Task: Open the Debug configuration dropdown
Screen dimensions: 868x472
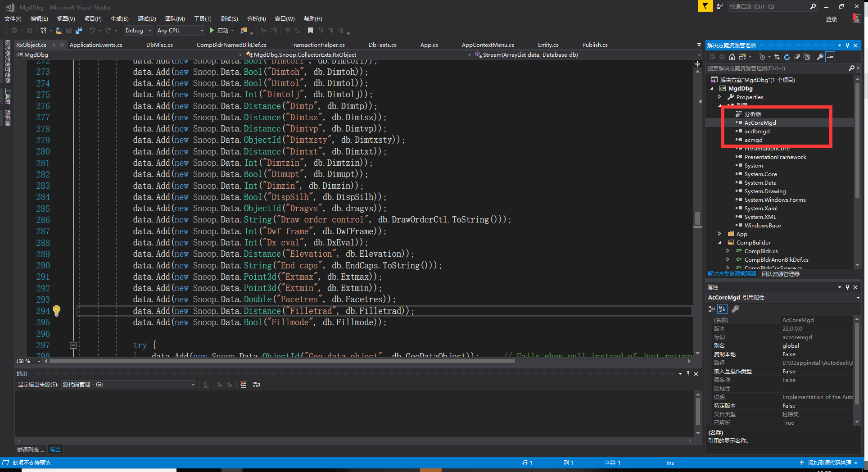Action: tap(138, 30)
